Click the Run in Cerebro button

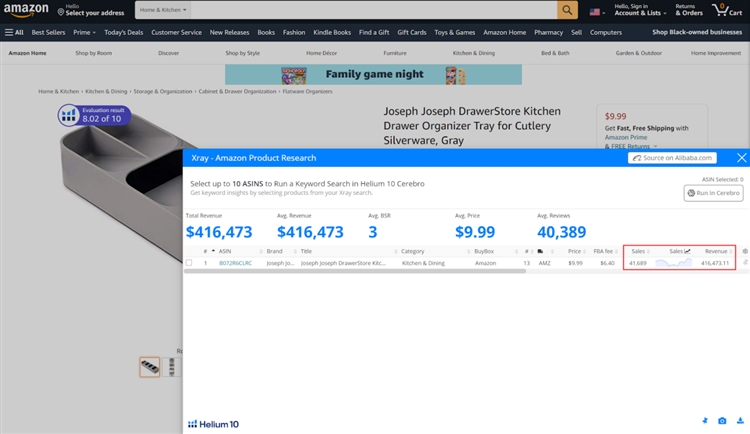[713, 193]
